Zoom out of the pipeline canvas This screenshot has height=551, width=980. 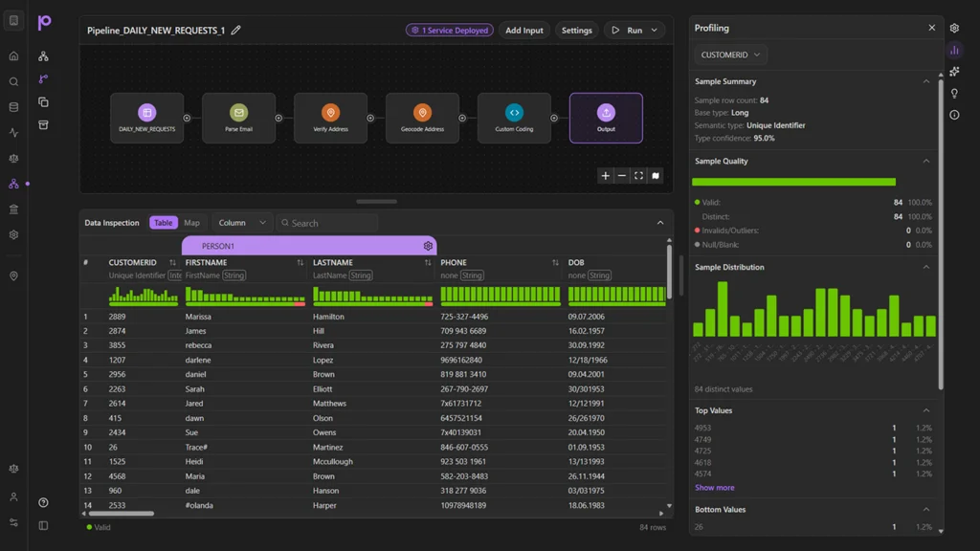point(622,176)
